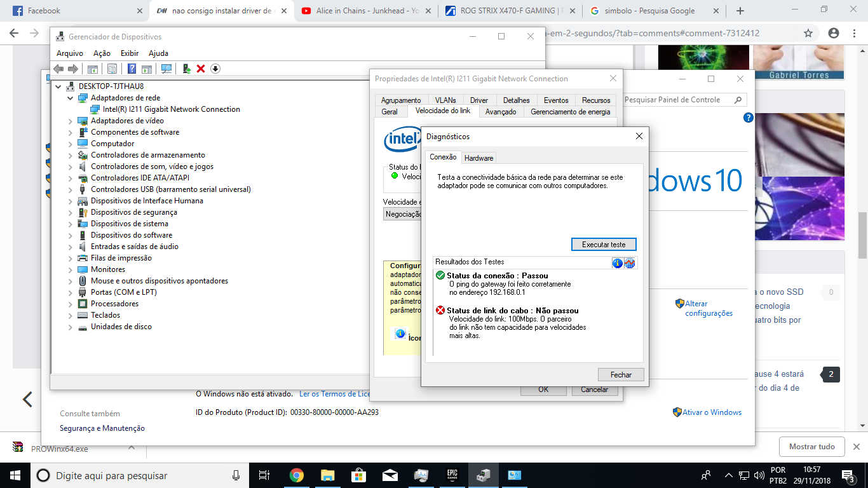
Task: Toggle the action pane toolbar icon
Action: click(x=147, y=69)
